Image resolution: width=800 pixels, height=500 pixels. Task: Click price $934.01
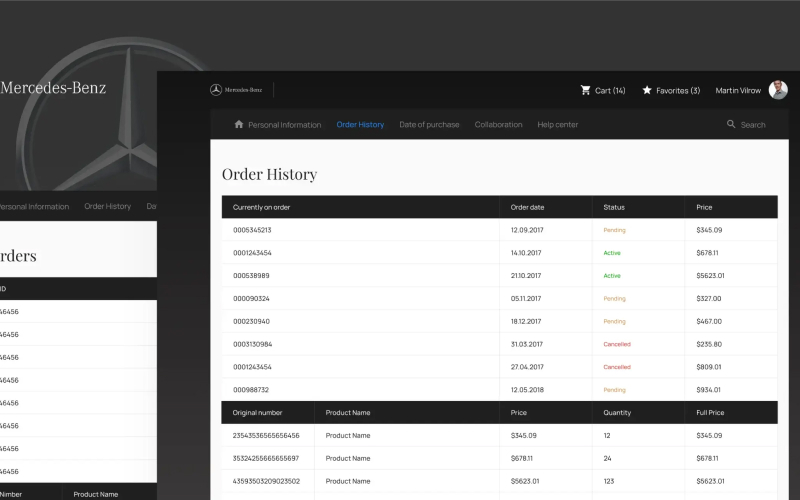click(708, 390)
